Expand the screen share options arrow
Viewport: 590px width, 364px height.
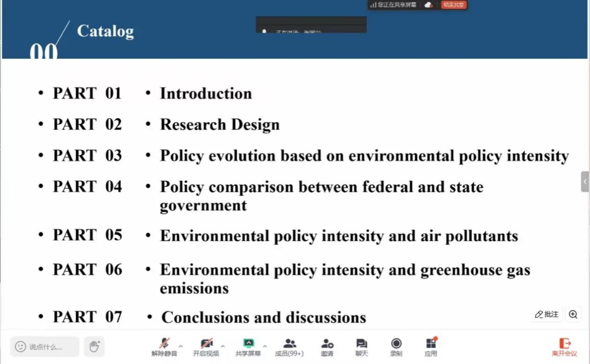tap(265, 346)
